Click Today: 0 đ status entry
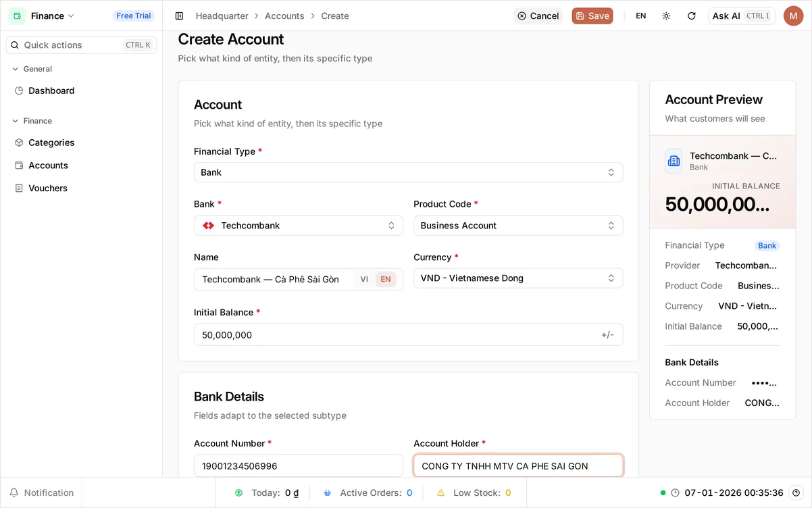The height and width of the screenshot is (508, 812). 267,493
